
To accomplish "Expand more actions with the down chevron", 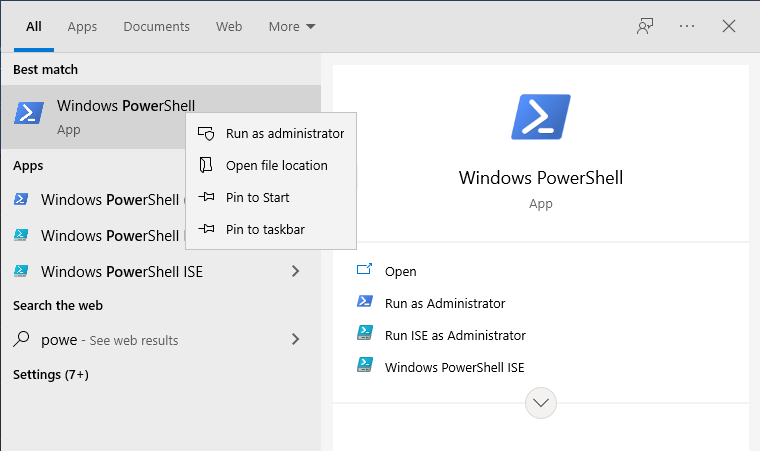I will pos(540,403).
